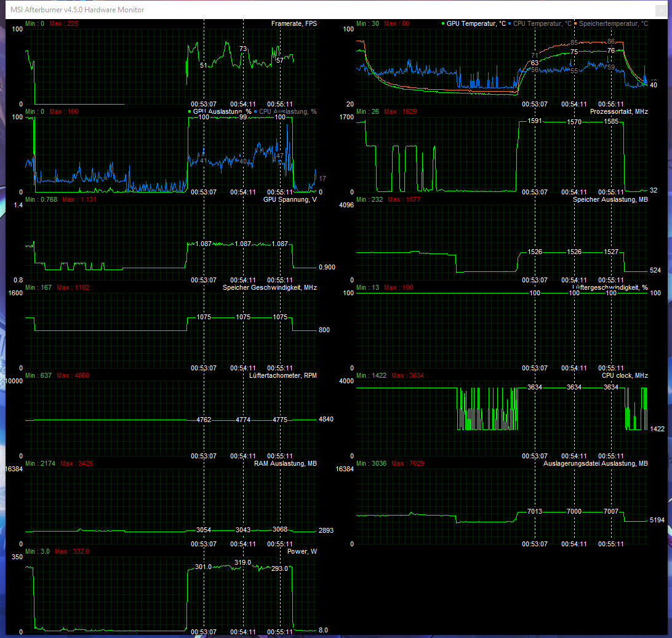Click the Max : 7029 pagefile value
The width and height of the screenshot is (672, 638).
[x=407, y=463]
